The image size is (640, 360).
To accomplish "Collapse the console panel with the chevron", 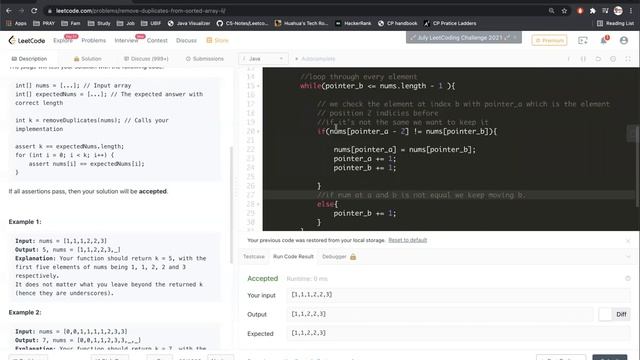I will pyautogui.click(x=628, y=257).
